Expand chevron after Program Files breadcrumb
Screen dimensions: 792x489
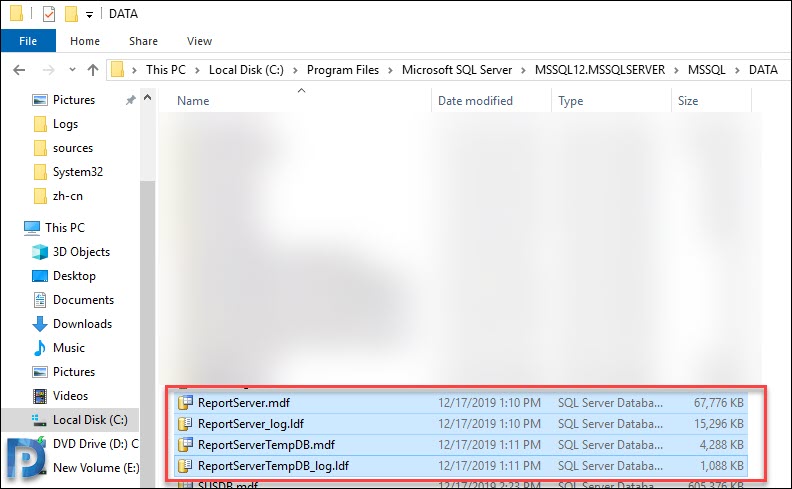click(x=390, y=70)
